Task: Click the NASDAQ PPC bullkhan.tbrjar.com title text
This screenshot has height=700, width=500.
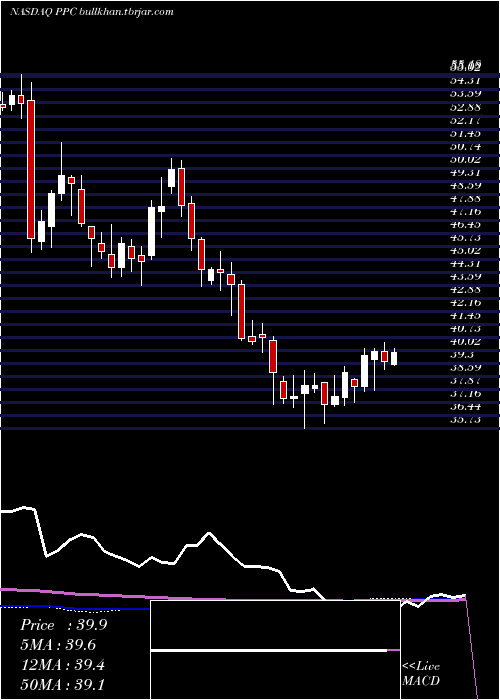Action: pos(92,12)
